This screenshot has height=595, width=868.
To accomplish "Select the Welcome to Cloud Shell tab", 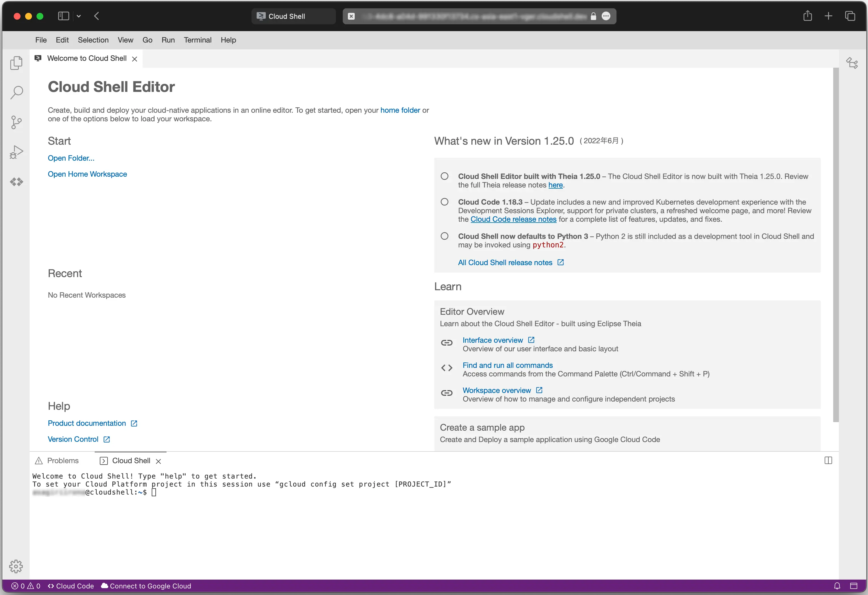I will tap(87, 58).
